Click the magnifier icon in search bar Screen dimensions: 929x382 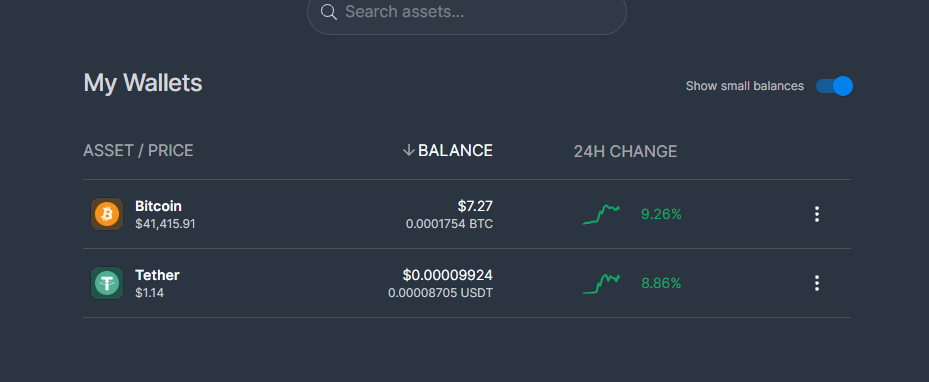[329, 11]
